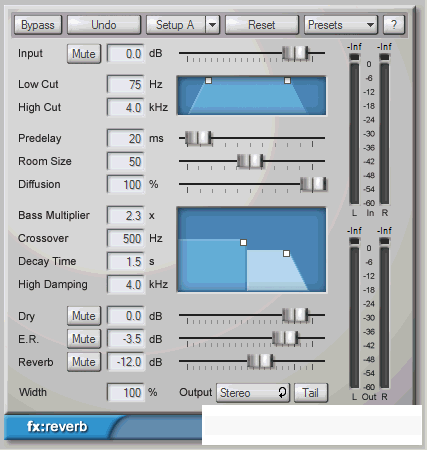Image resolution: width=427 pixels, height=450 pixels.
Task: Click the Tail button
Action: (311, 393)
